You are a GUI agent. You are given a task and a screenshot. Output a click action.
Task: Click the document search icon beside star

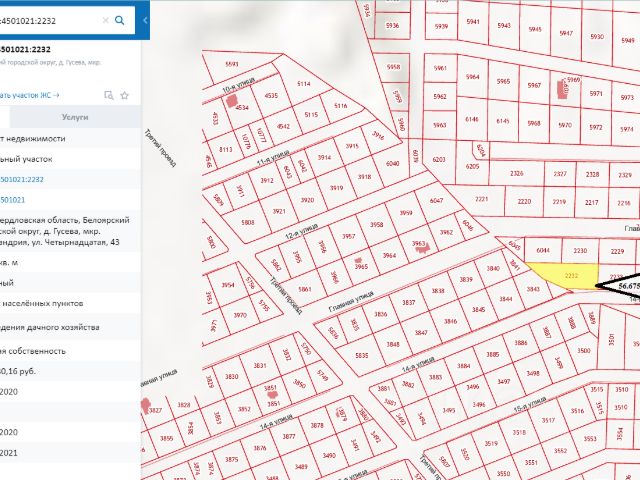(x=108, y=95)
